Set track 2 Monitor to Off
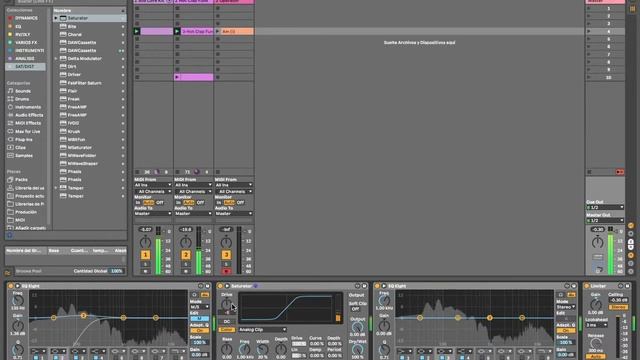The height and width of the screenshot is (360, 640). point(200,202)
